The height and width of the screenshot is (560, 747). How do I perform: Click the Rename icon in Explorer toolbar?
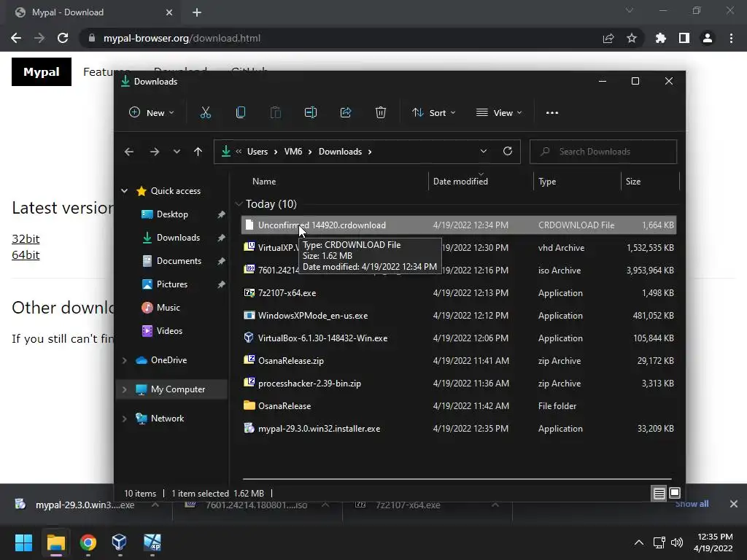311,113
